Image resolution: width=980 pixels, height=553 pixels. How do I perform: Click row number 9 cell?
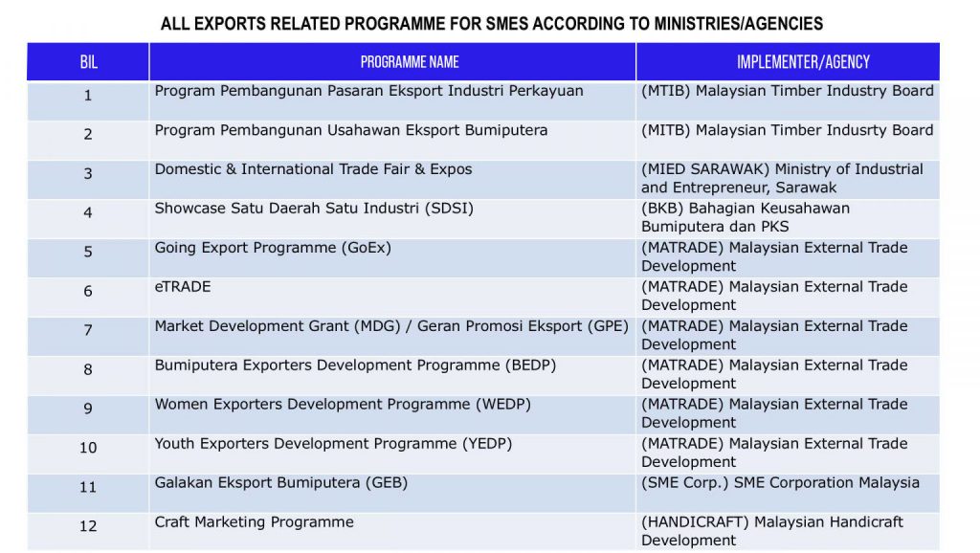tap(88, 414)
